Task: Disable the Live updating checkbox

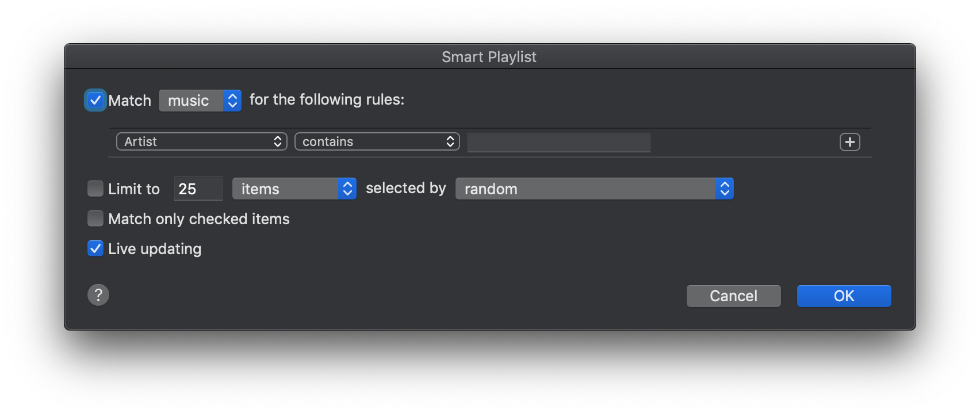Action: click(95, 248)
